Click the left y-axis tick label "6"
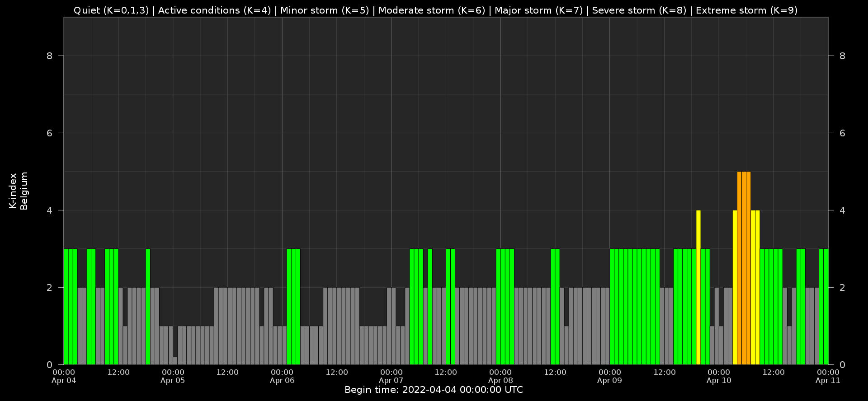This screenshot has width=868, height=401. [50, 133]
